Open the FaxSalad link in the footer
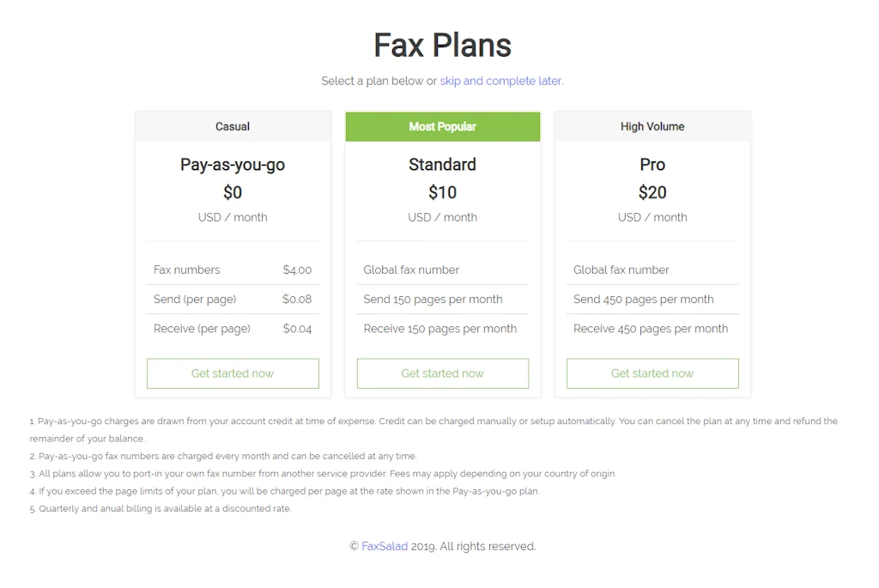This screenshot has height=588, width=879. click(x=385, y=546)
